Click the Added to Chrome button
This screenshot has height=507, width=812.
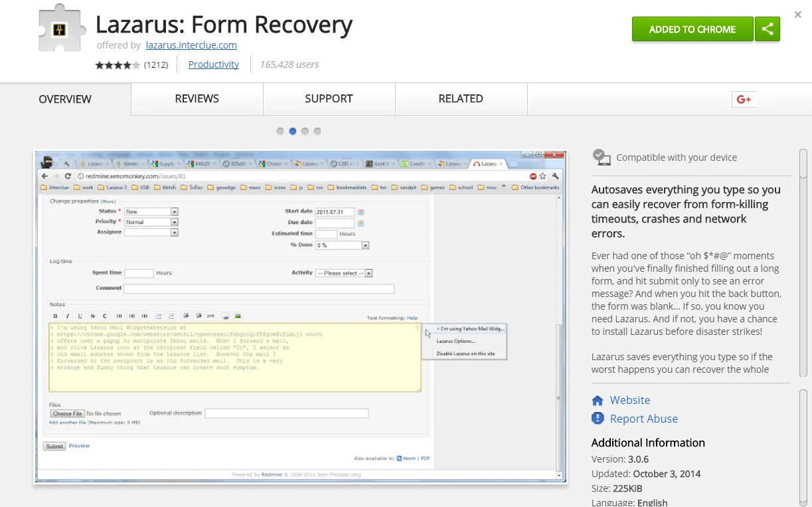pos(692,29)
